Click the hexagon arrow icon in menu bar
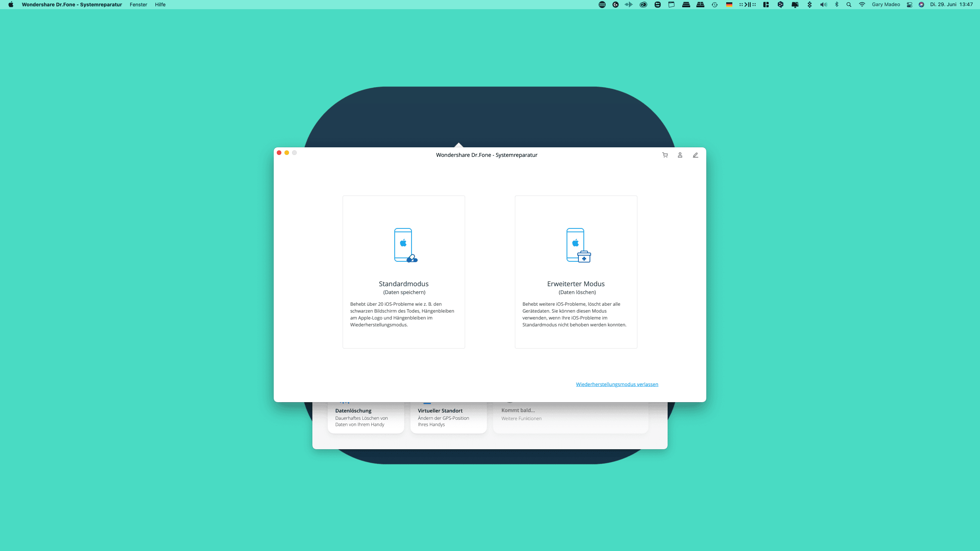The image size is (980, 551). point(781,5)
